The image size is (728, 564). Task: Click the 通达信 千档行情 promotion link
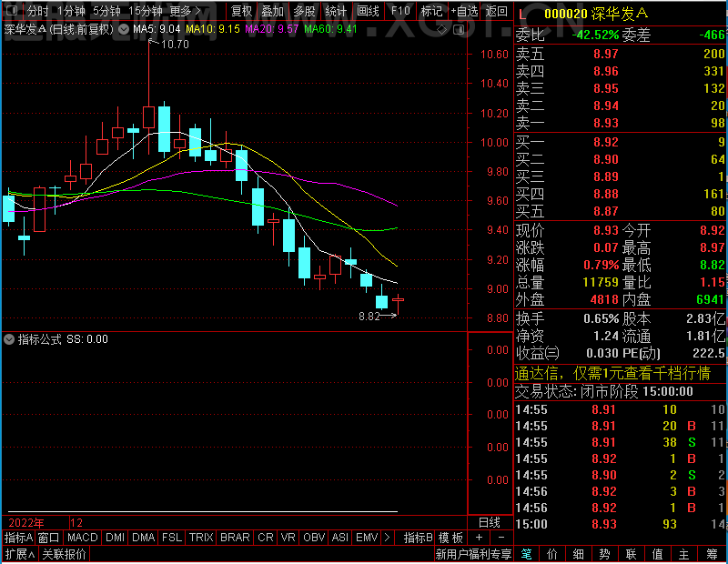[x=612, y=373]
